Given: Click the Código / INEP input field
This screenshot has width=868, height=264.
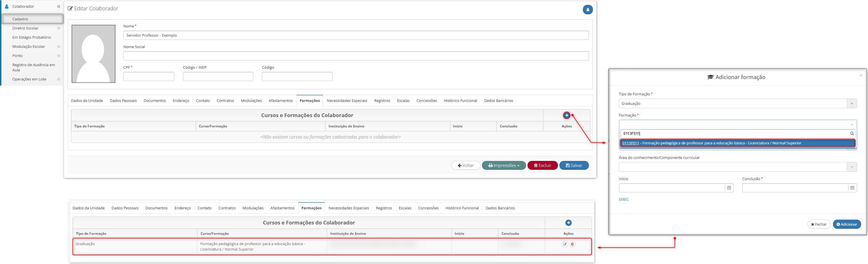Looking at the screenshot, I should coord(218,77).
